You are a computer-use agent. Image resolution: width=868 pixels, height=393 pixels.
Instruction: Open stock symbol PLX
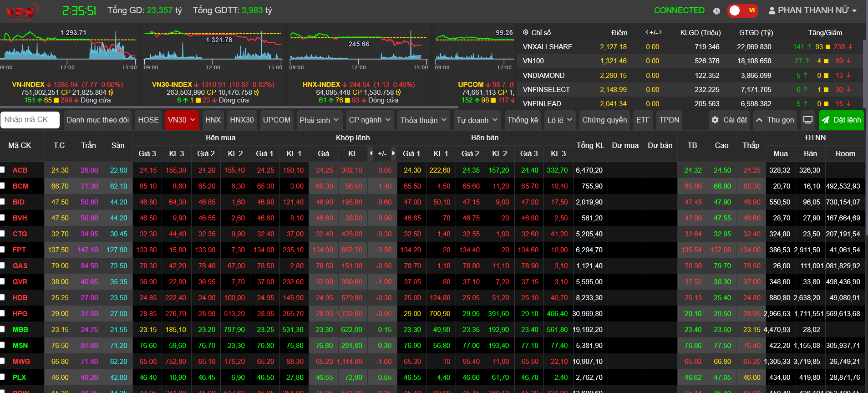coord(19,377)
